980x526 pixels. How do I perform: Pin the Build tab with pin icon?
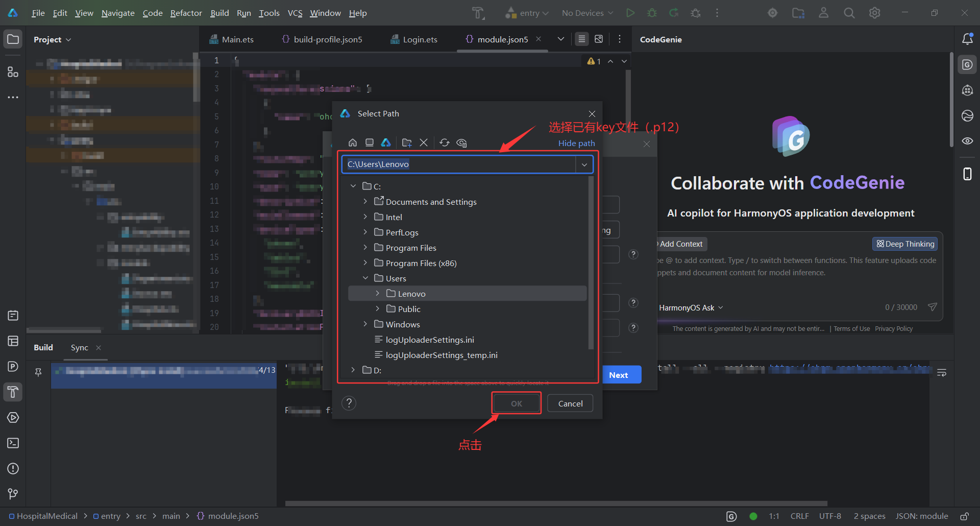[38, 372]
